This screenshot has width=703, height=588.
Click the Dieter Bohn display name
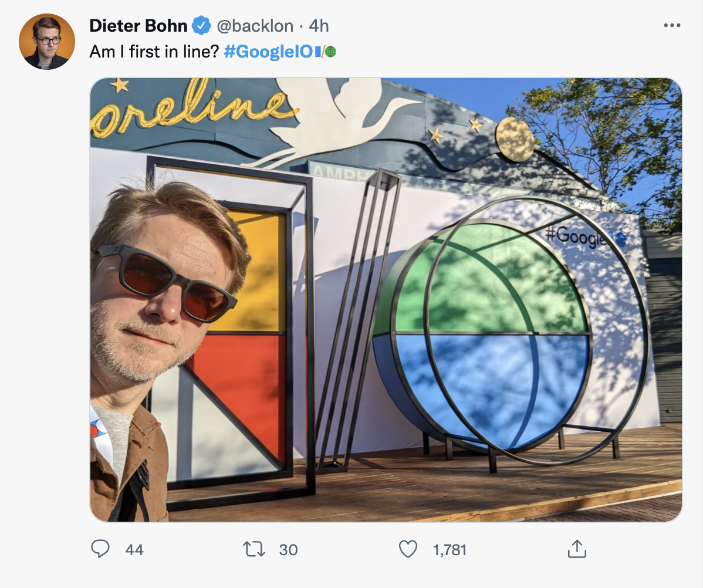pos(138,26)
